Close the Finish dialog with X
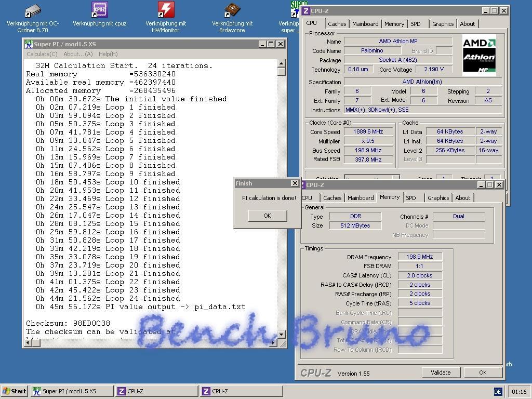Viewport: 532px width, 399px height. coord(295,183)
